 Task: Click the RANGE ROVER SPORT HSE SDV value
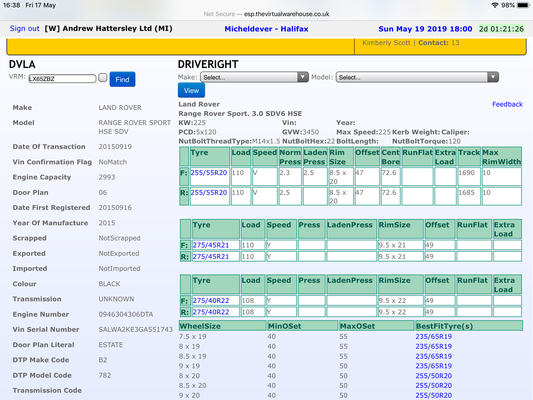[135, 127]
